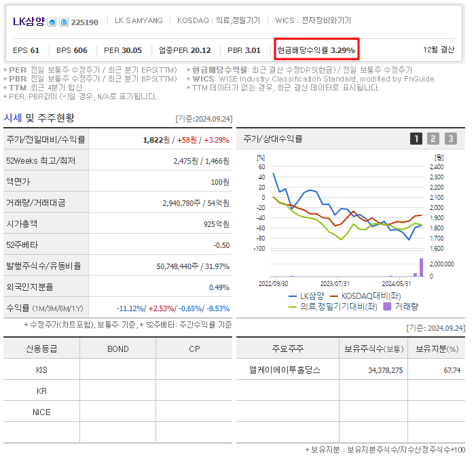Click the 시세 및 주주현황 section heading

[x=39, y=118]
